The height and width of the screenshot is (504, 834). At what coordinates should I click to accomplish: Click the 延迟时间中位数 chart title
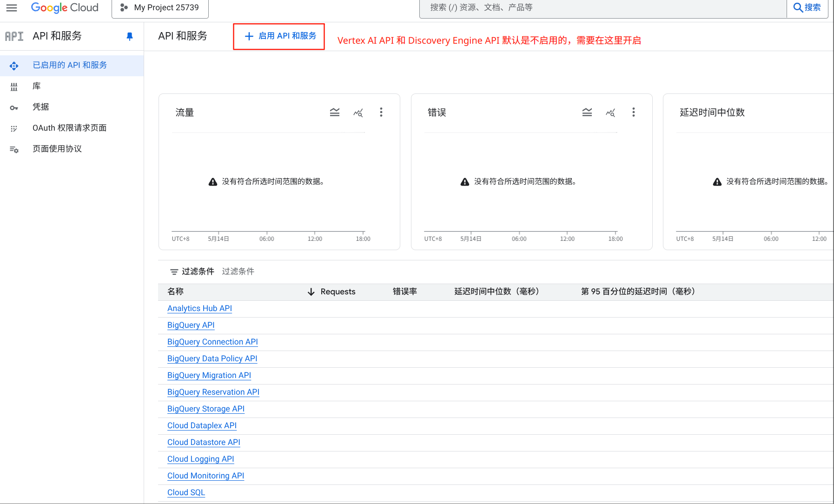tap(712, 113)
